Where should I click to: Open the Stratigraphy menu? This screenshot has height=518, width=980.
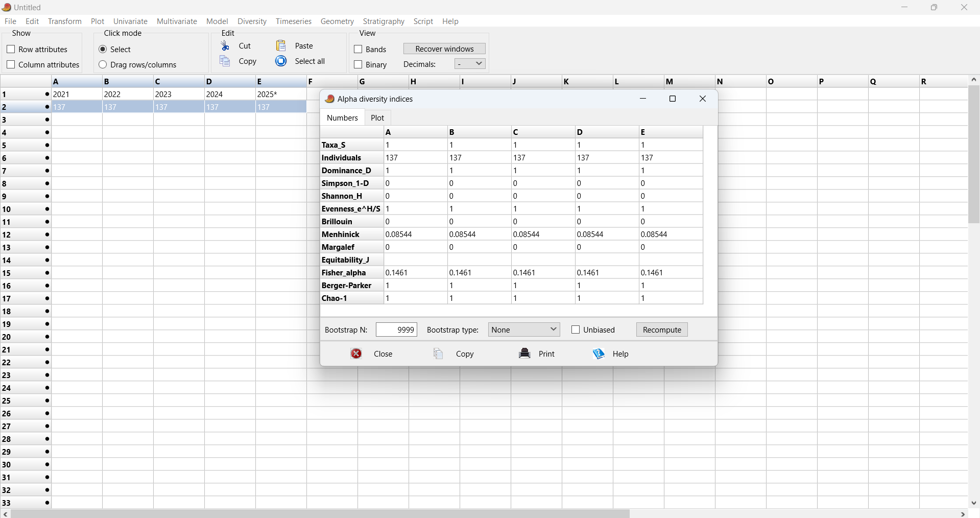[x=384, y=21]
